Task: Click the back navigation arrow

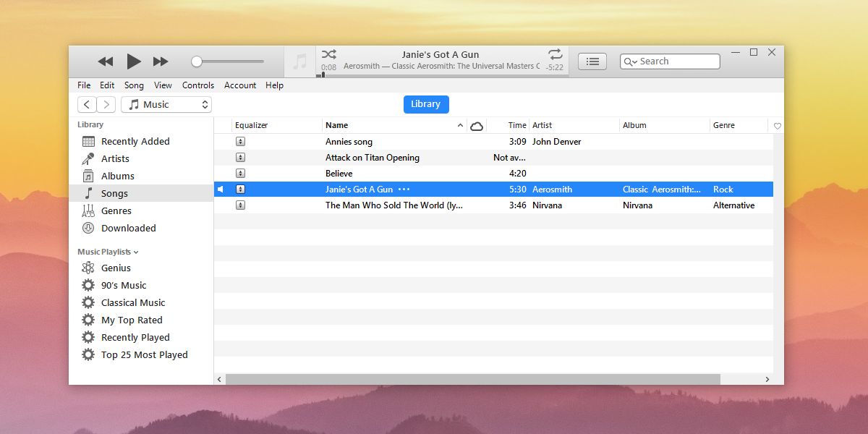Action: (x=87, y=105)
